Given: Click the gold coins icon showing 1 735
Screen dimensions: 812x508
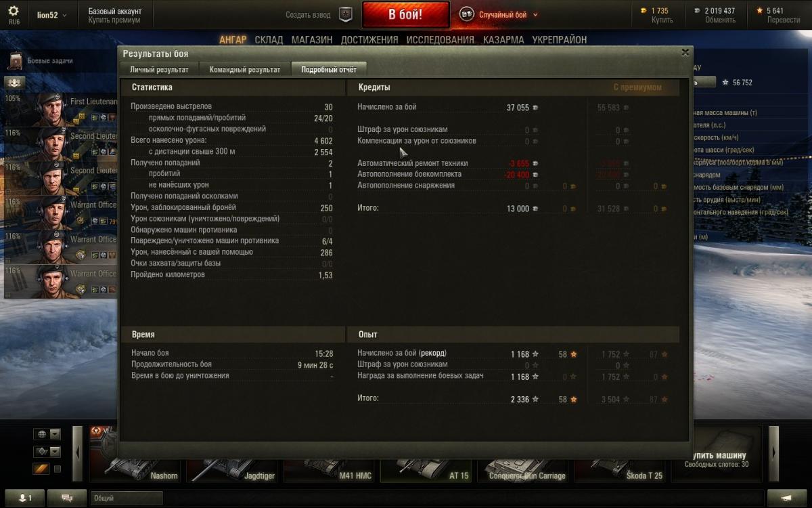Looking at the screenshot, I should (x=644, y=11).
